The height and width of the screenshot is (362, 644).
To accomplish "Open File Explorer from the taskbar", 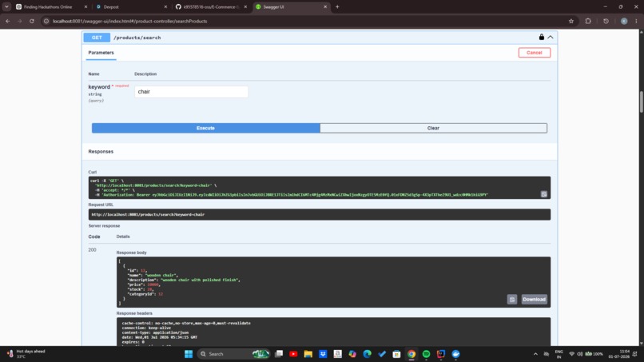I will click(308, 354).
